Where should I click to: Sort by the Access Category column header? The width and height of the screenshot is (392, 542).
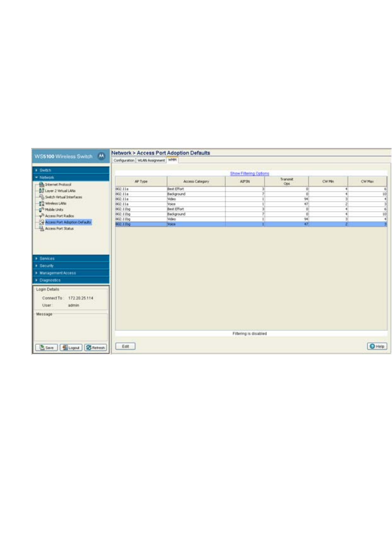pos(196,182)
